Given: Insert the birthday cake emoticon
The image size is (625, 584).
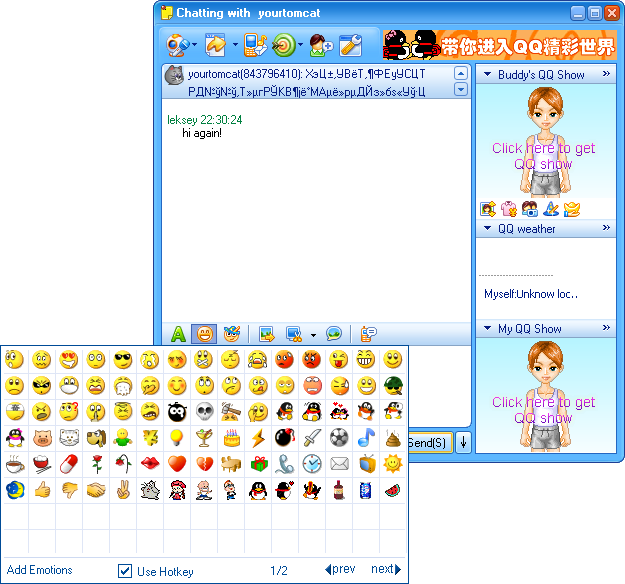Looking at the screenshot, I should pos(231,438).
